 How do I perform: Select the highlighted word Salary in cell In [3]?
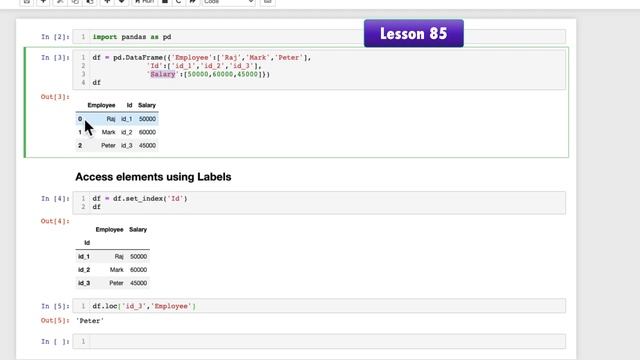162,74
